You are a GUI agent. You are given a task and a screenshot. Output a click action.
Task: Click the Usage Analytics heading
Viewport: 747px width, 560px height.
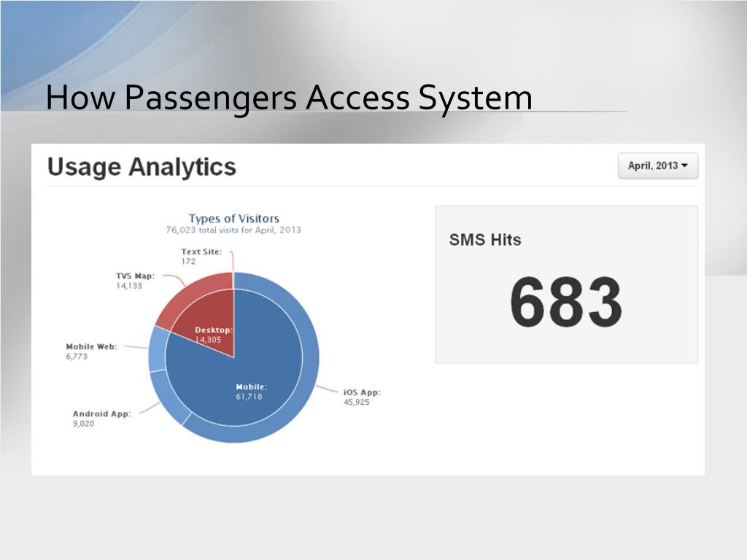click(x=142, y=167)
